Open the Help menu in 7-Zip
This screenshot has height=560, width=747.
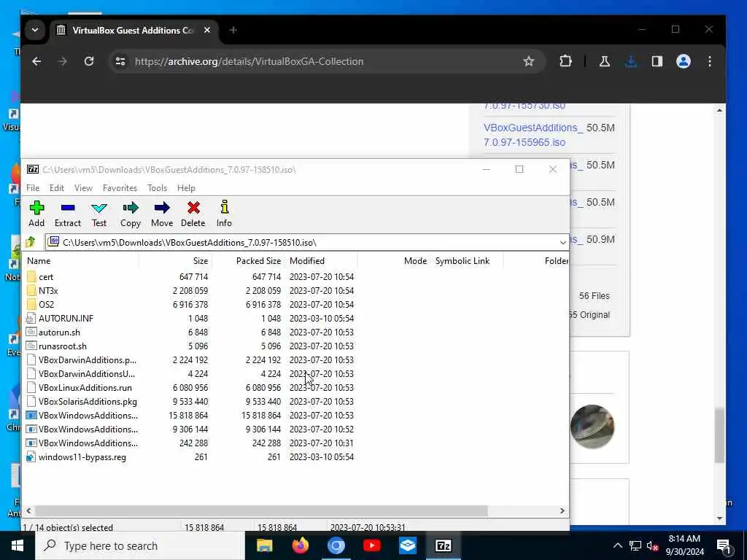[186, 188]
